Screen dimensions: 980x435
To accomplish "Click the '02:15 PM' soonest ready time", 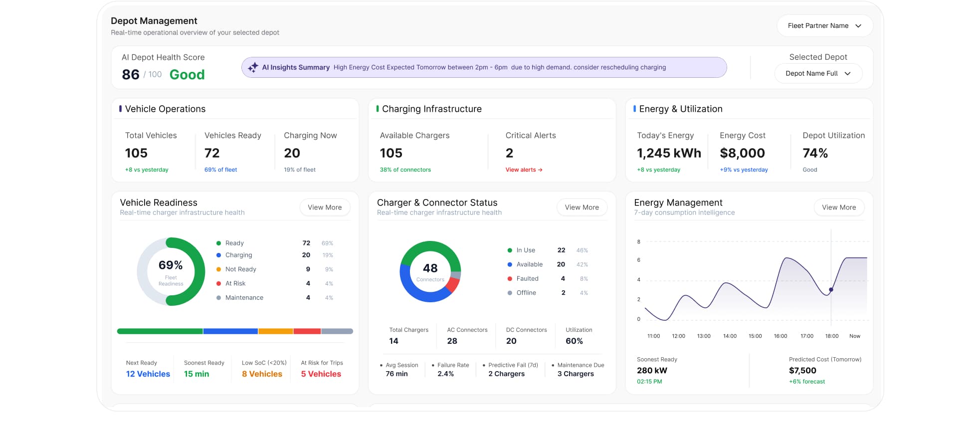I will coord(649,382).
